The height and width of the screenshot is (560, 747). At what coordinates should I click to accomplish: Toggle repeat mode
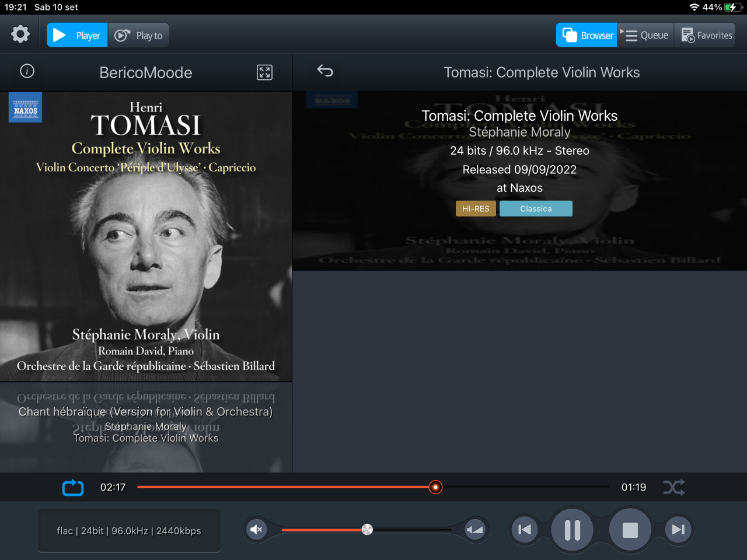tap(73, 487)
